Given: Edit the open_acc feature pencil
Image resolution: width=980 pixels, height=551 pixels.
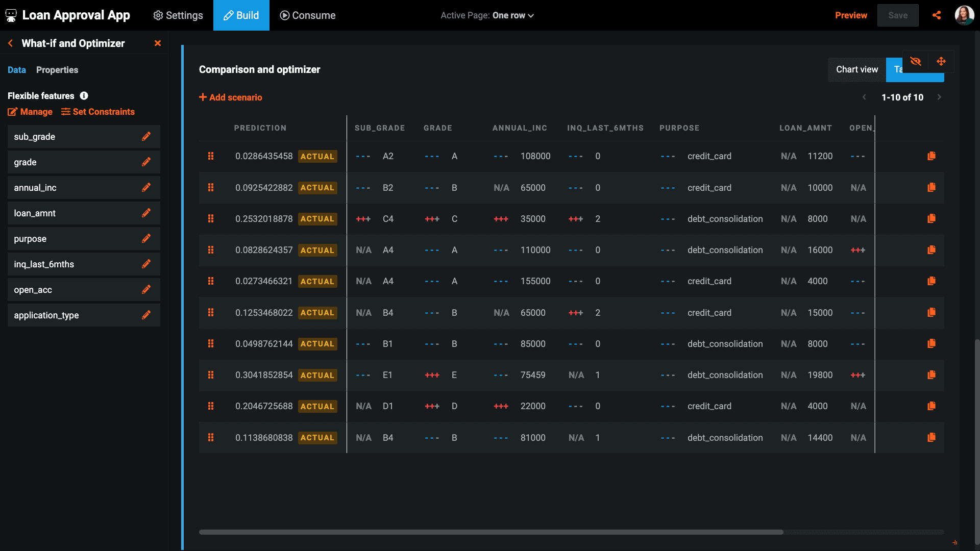Looking at the screenshot, I should 146,289.
